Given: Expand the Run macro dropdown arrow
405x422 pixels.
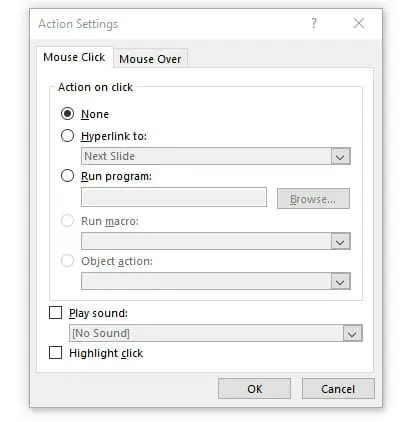Looking at the screenshot, I should [340, 241].
